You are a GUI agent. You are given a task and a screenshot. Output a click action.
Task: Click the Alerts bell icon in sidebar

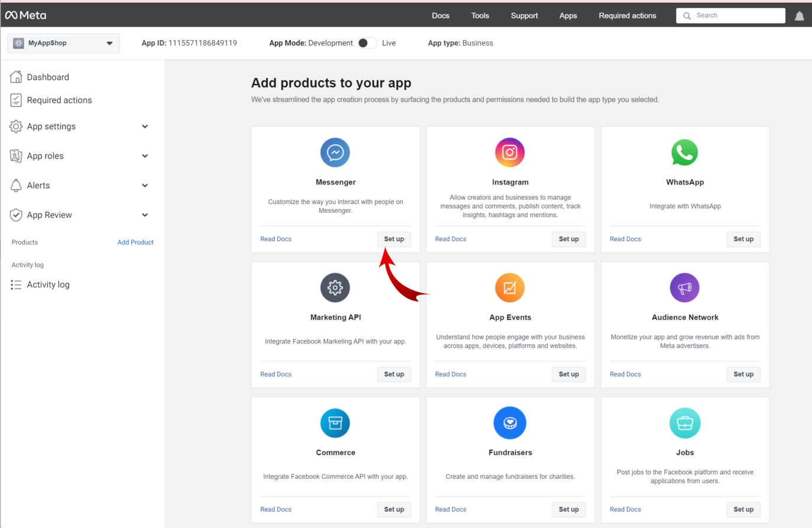(16, 186)
